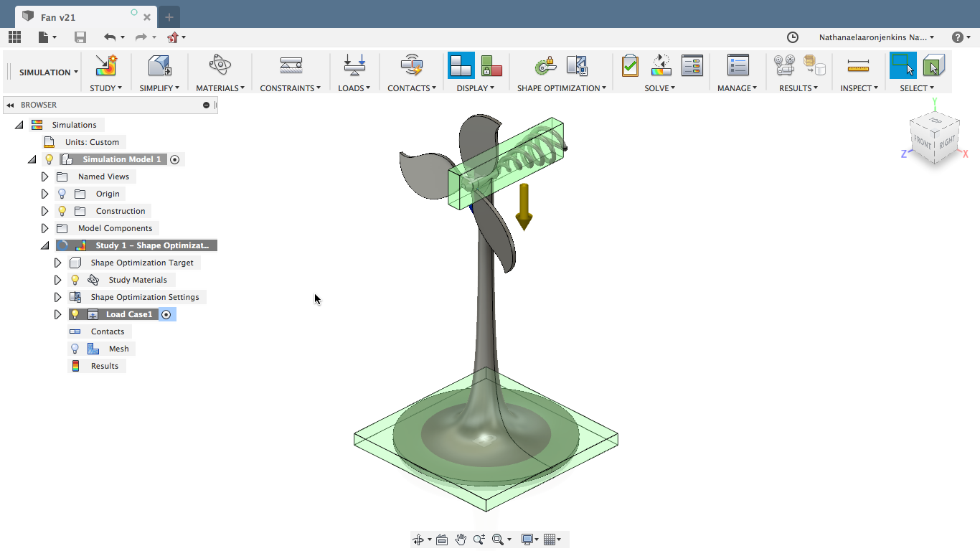Toggle Simulation Model 1 lightbulb visibility
Viewport: 980px width, 551px height.
click(50, 159)
